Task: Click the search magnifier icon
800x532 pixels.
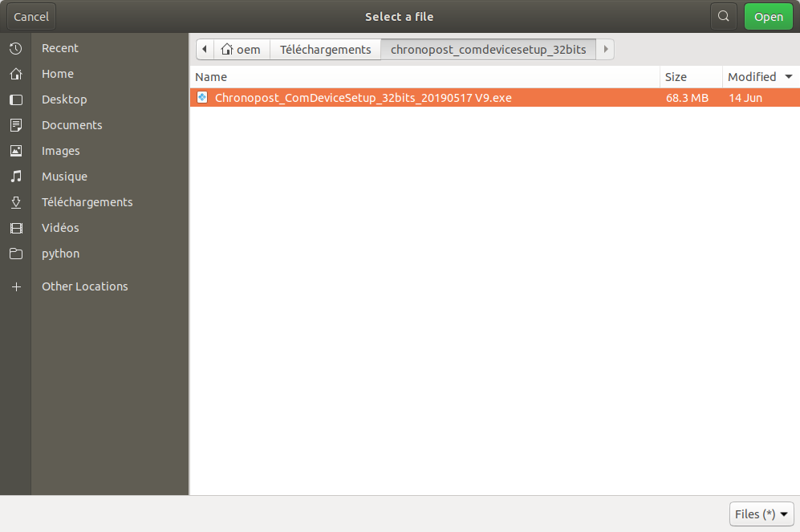Action: tap(724, 17)
